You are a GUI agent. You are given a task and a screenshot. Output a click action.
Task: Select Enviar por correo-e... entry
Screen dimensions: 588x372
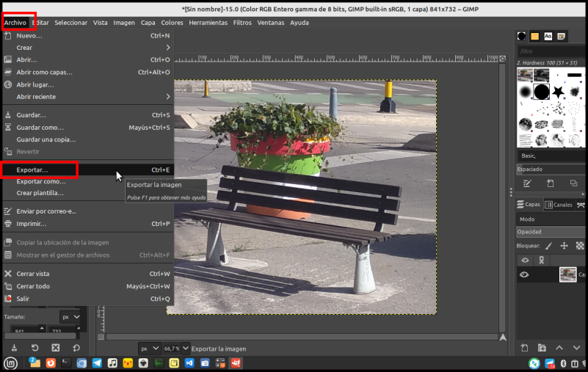point(88,211)
